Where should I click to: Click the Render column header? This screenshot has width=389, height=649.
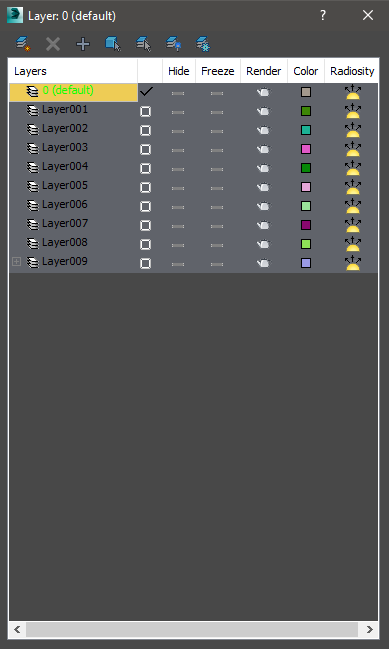[x=264, y=71]
